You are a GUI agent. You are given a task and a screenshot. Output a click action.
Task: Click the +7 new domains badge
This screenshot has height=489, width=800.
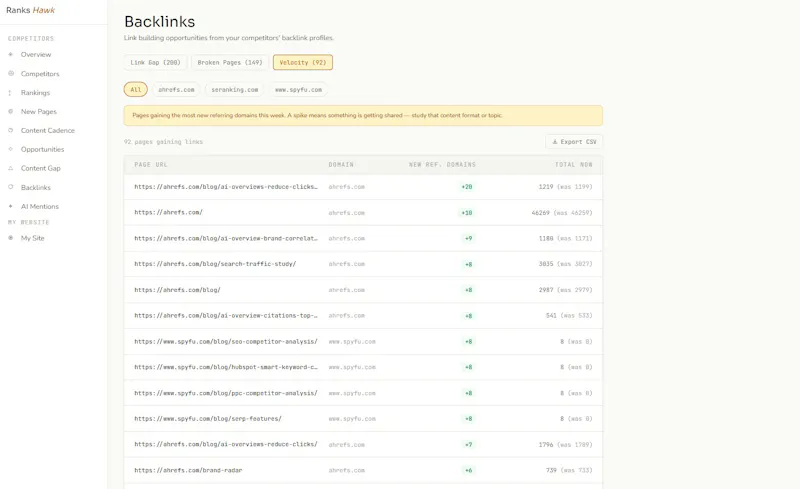(468, 445)
